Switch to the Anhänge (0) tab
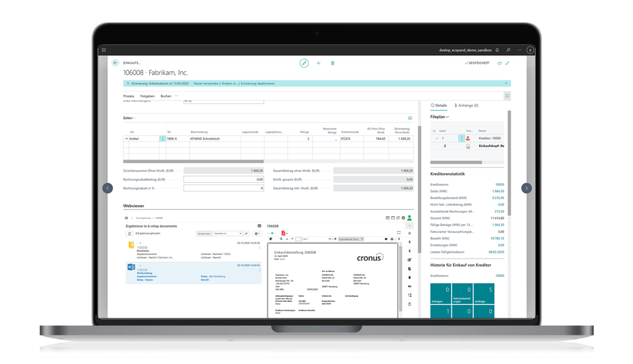The height and width of the screenshot is (364, 633). point(466,105)
